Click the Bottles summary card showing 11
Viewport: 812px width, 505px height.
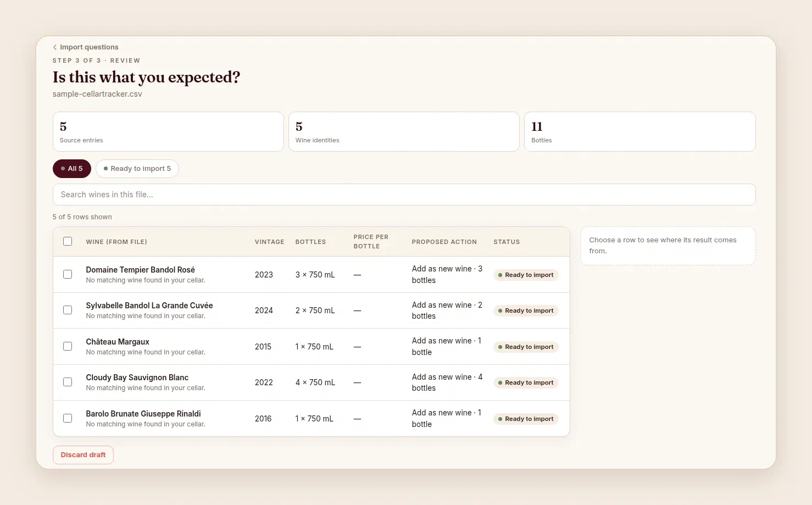point(640,132)
